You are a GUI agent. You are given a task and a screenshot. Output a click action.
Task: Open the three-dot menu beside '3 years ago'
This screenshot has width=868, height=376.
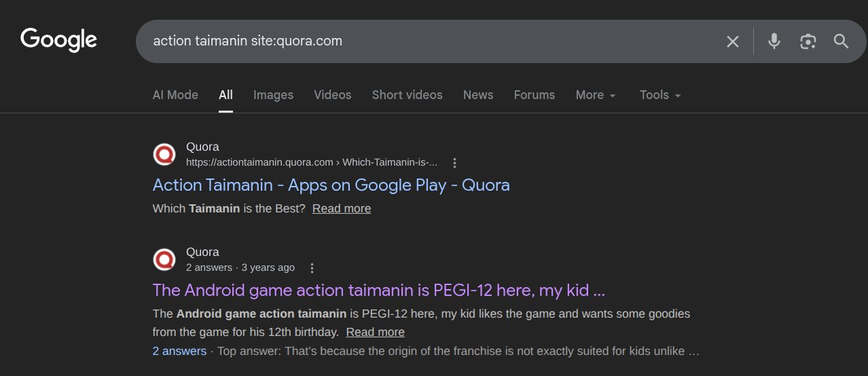312,268
